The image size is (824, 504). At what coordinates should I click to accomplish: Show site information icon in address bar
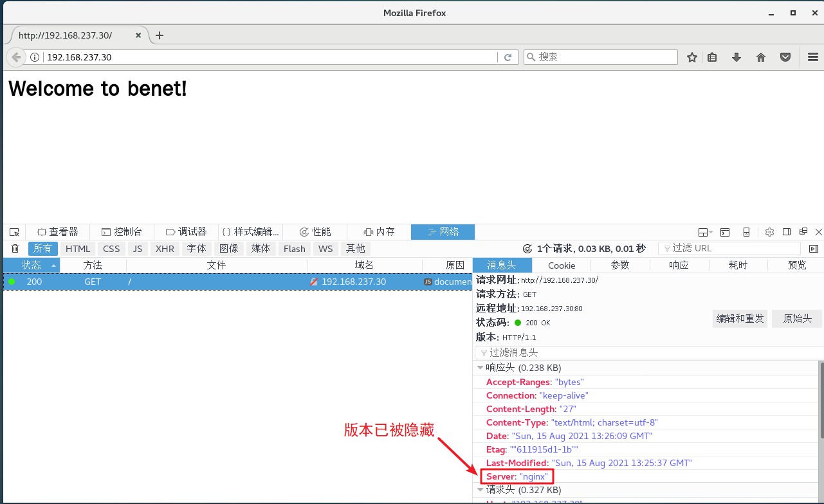(35, 57)
